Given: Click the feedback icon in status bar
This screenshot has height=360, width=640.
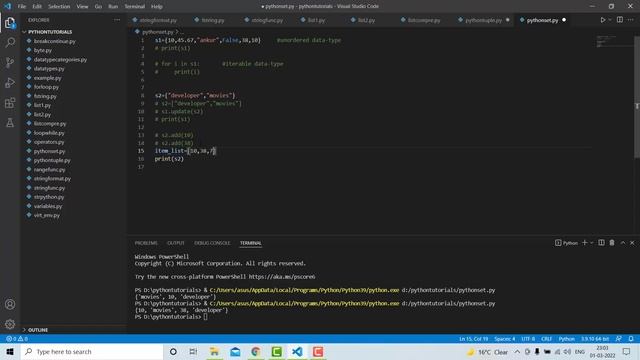Looking at the screenshot, I should click(619, 339).
